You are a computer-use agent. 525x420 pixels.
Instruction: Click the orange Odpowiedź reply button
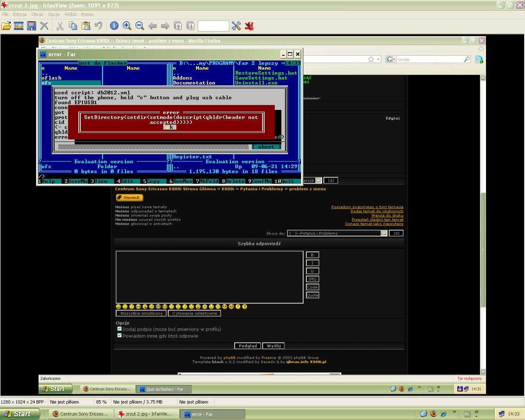click(x=130, y=197)
